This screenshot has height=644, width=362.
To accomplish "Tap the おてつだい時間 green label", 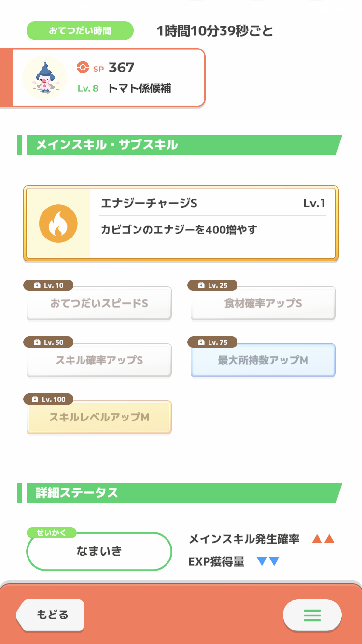I will point(80,31).
